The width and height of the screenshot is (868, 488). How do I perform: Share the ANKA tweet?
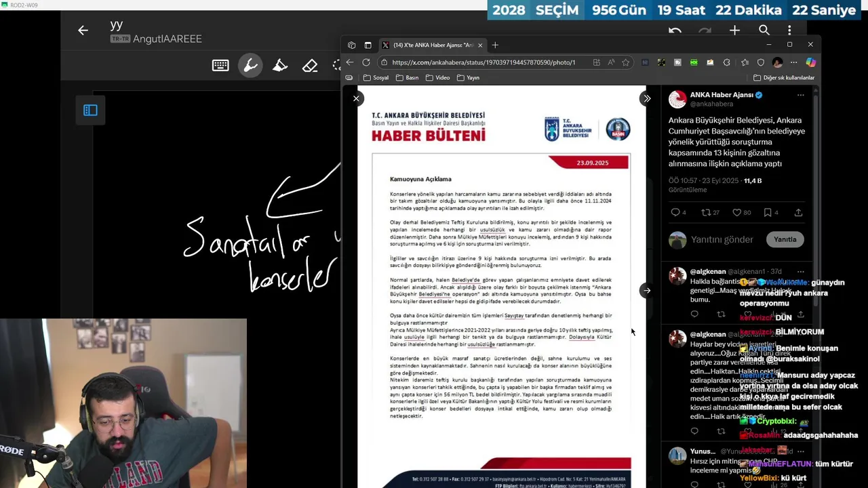798,213
